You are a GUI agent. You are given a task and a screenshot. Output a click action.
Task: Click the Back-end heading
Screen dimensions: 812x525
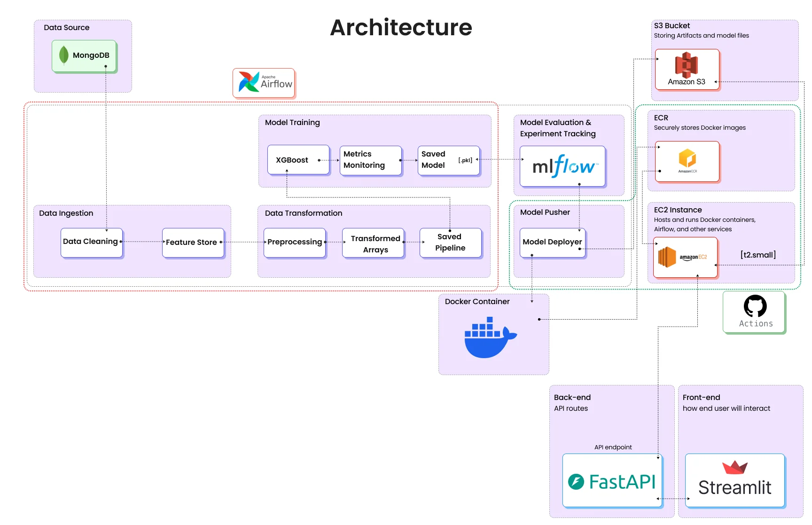(x=572, y=398)
